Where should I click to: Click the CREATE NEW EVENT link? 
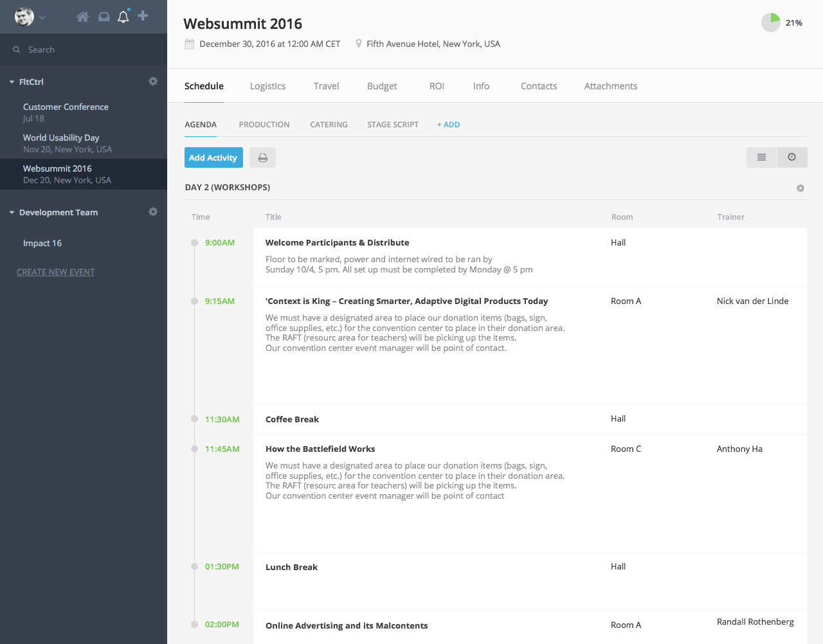coord(55,272)
